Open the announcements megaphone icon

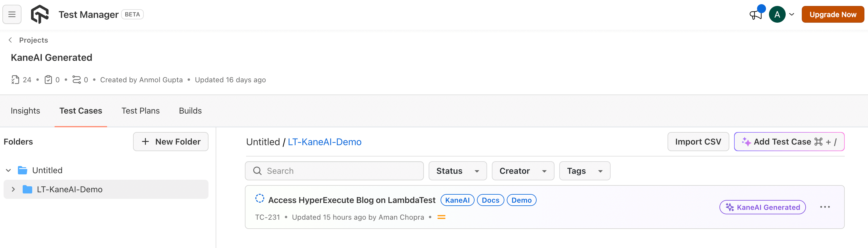756,15
